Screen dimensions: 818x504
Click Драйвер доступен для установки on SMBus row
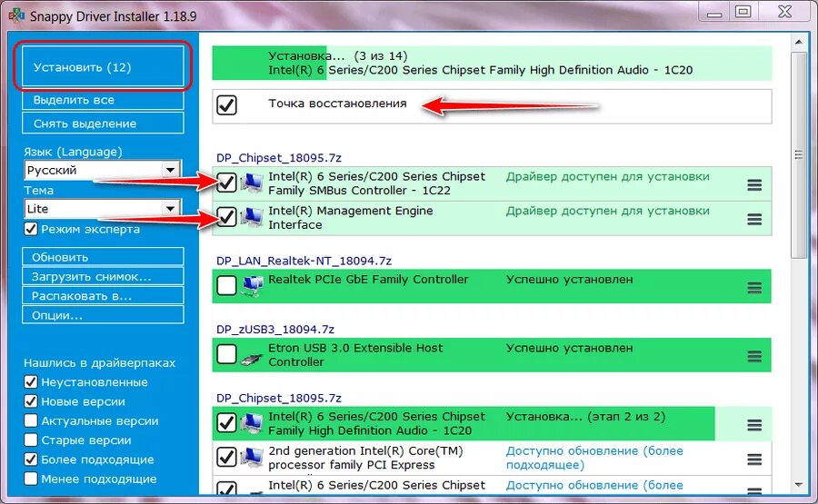[607, 177]
